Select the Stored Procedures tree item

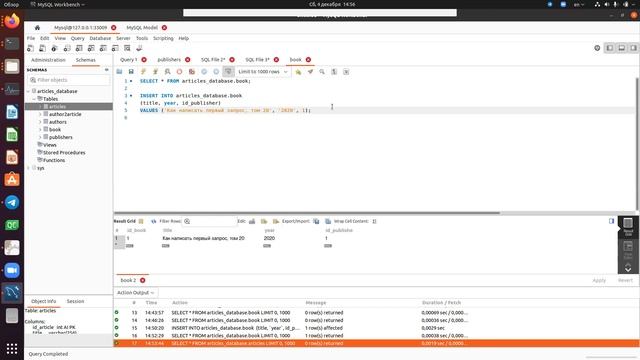[64, 152]
